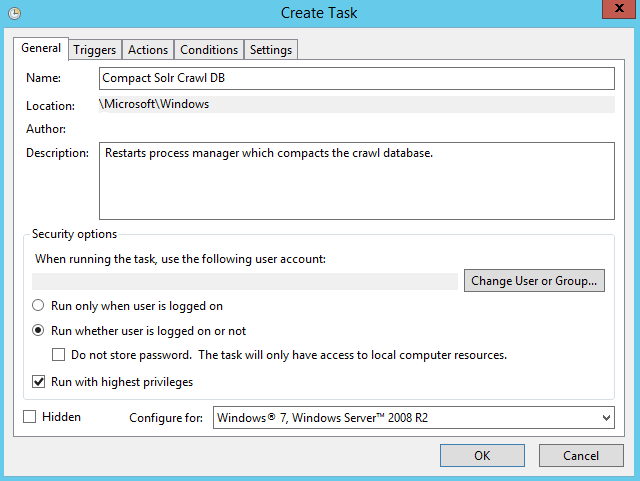Uncheck Run with highest privileges

38,382
